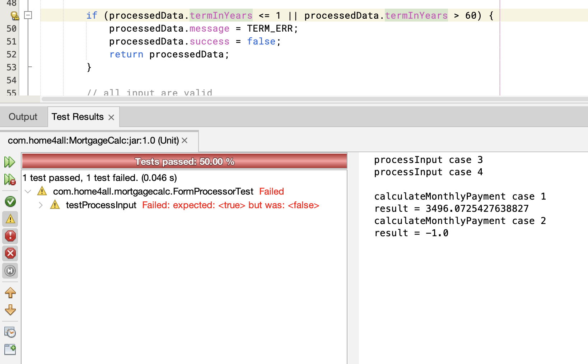Screen dimensions: 588x364
Task: Switch to the Output tab
Action: coord(23,117)
